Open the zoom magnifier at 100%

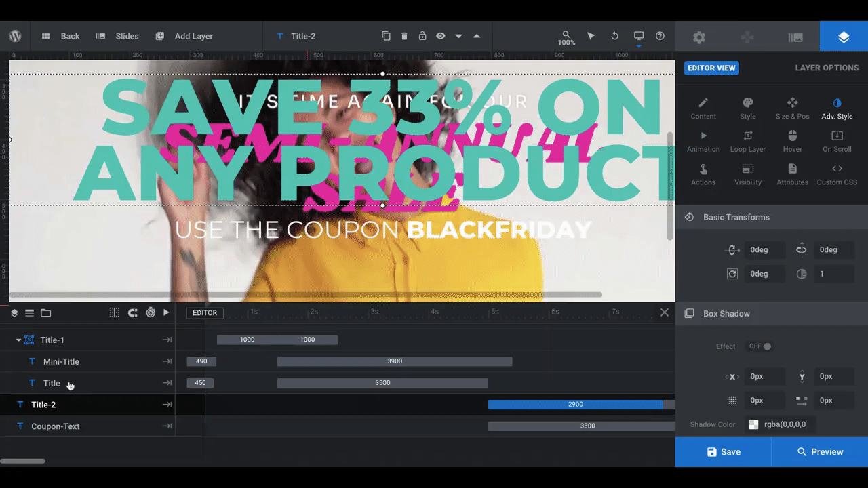[x=566, y=37]
